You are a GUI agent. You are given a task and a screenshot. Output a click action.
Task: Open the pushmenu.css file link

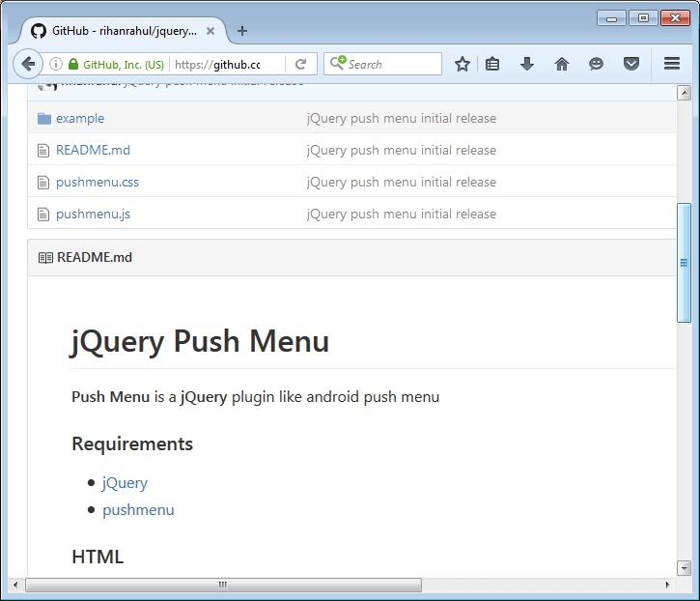[x=98, y=183]
